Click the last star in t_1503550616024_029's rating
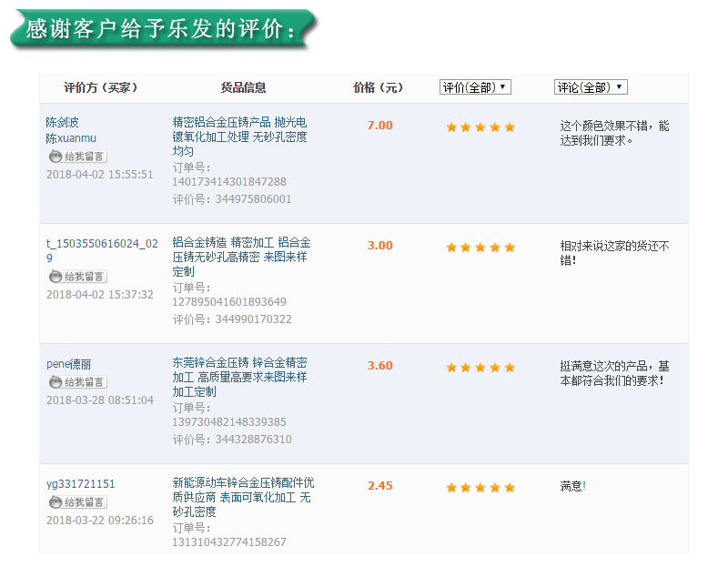The width and height of the screenshot is (728, 567). click(x=509, y=247)
